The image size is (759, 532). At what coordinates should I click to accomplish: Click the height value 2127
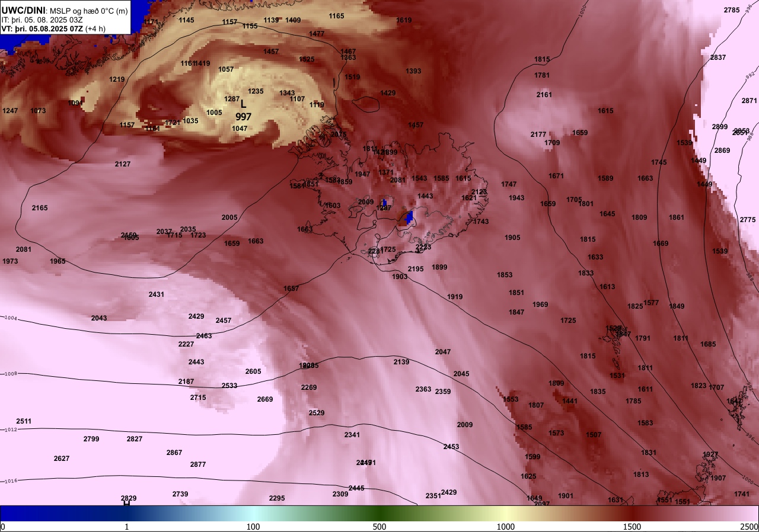pyautogui.click(x=123, y=164)
